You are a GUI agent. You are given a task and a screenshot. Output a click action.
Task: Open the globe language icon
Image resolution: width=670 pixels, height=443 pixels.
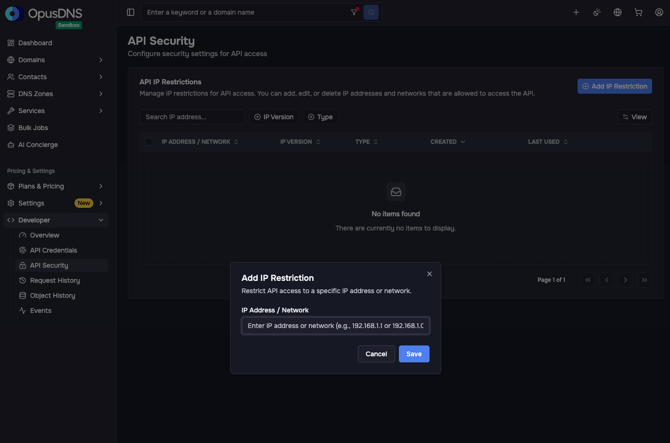pyautogui.click(x=617, y=12)
